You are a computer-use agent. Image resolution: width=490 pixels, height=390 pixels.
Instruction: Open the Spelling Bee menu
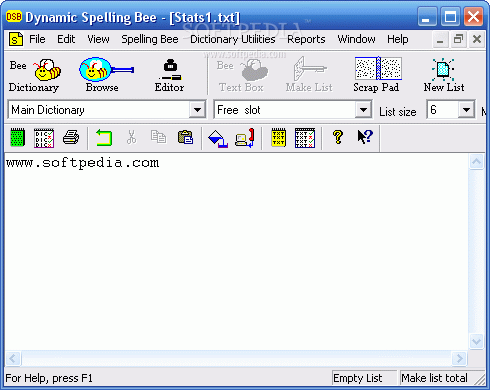150,39
